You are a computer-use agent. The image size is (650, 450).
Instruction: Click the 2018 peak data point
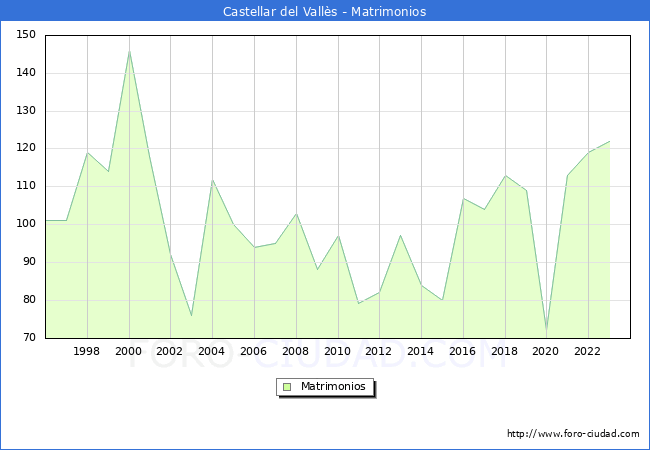505,176
